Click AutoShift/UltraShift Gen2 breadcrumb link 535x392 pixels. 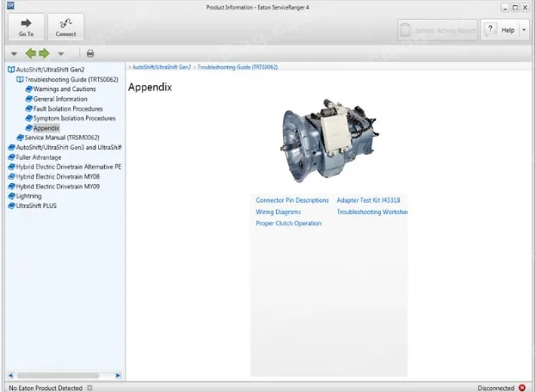pyautogui.click(x=161, y=66)
